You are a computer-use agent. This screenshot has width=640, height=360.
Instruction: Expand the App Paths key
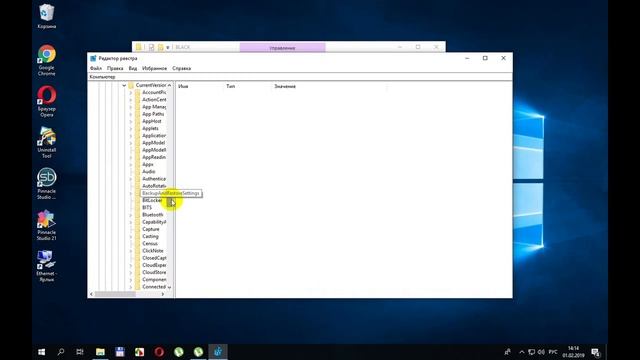tap(131, 114)
